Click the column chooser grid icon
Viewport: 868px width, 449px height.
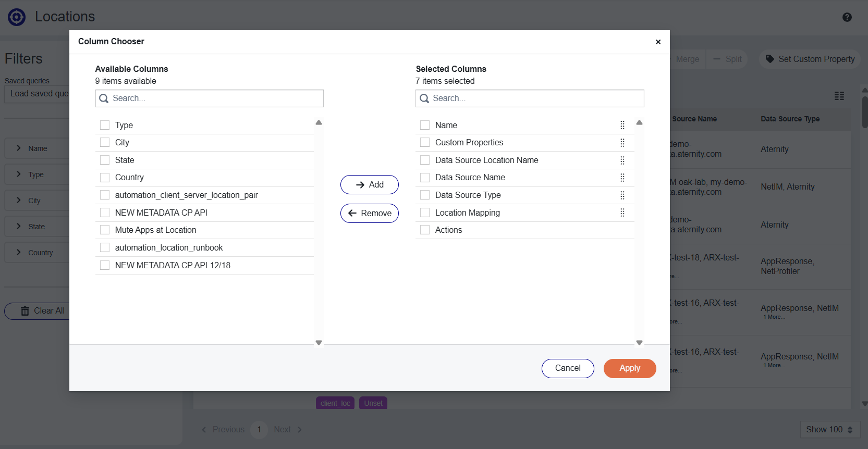tap(839, 96)
